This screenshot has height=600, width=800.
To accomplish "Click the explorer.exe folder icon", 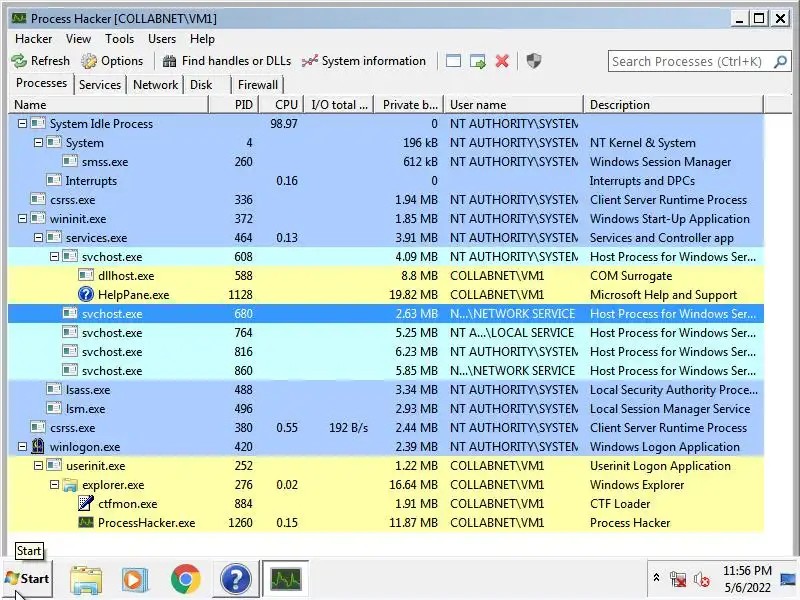I will coord(70,485).
